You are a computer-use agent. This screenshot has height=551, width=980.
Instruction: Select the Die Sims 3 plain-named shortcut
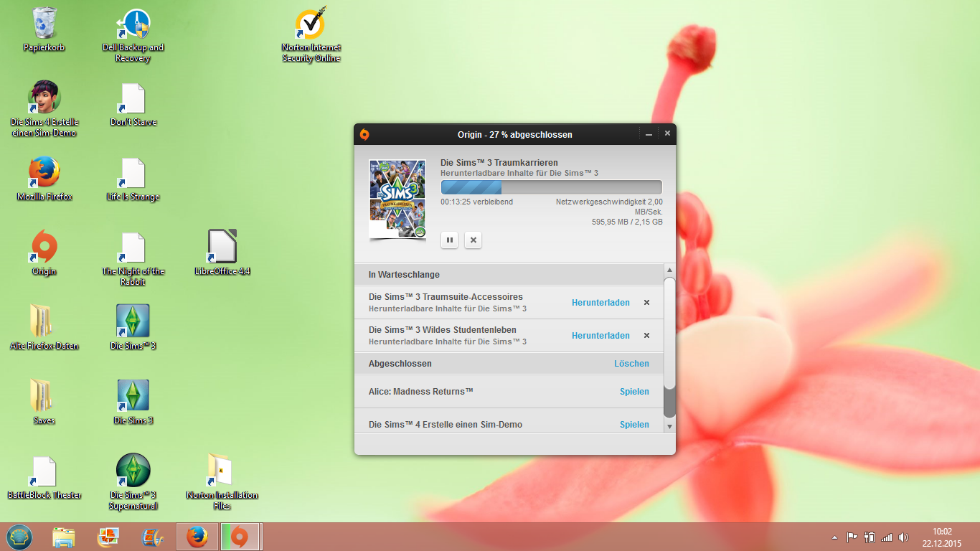pos(133,402)
